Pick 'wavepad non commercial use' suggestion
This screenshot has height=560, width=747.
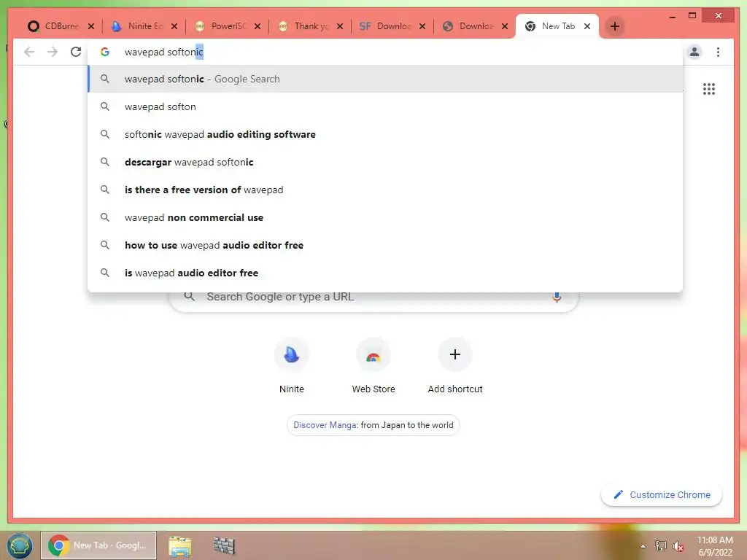point(385,217)
